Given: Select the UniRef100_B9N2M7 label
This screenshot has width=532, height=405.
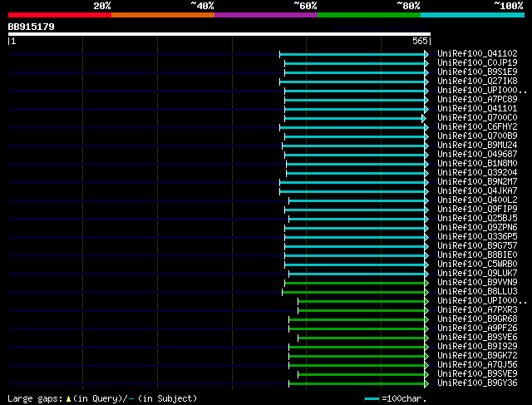Looking at the screenshot, I should 477,182.
